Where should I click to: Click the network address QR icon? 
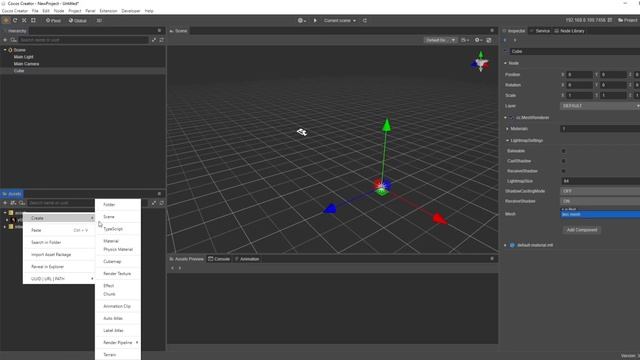pos(610,20)
